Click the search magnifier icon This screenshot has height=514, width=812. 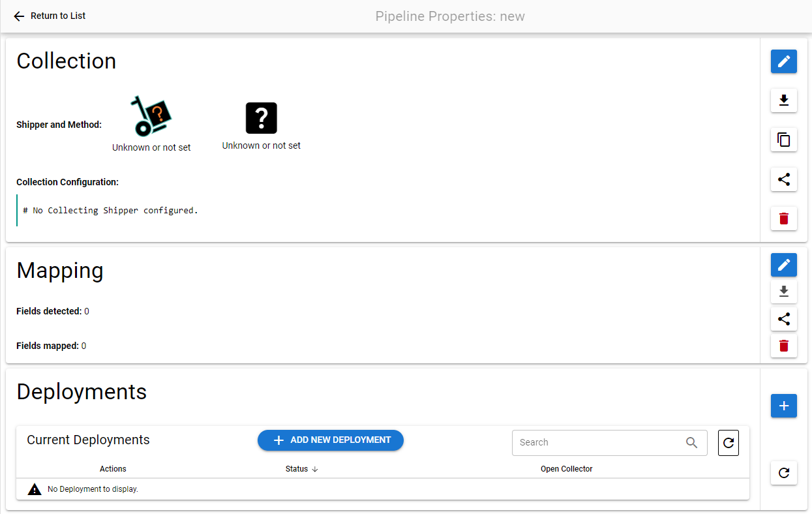click(691, 442)
